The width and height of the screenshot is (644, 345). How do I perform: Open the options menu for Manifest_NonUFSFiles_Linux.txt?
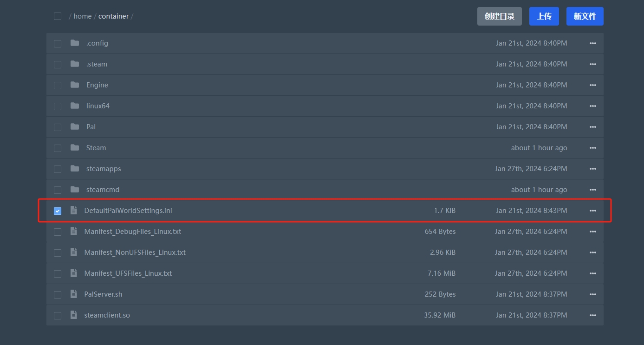click(592, 252)
